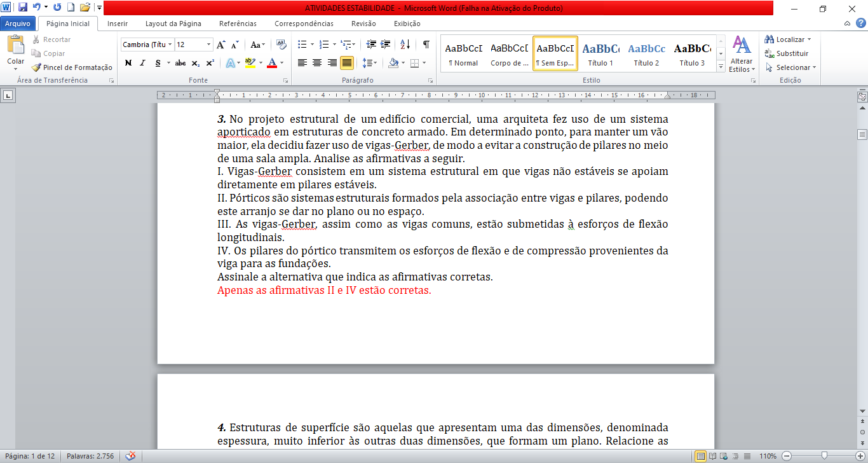
Task: Show paragraph marks with pilcrow icon
Action: point(426,45)
